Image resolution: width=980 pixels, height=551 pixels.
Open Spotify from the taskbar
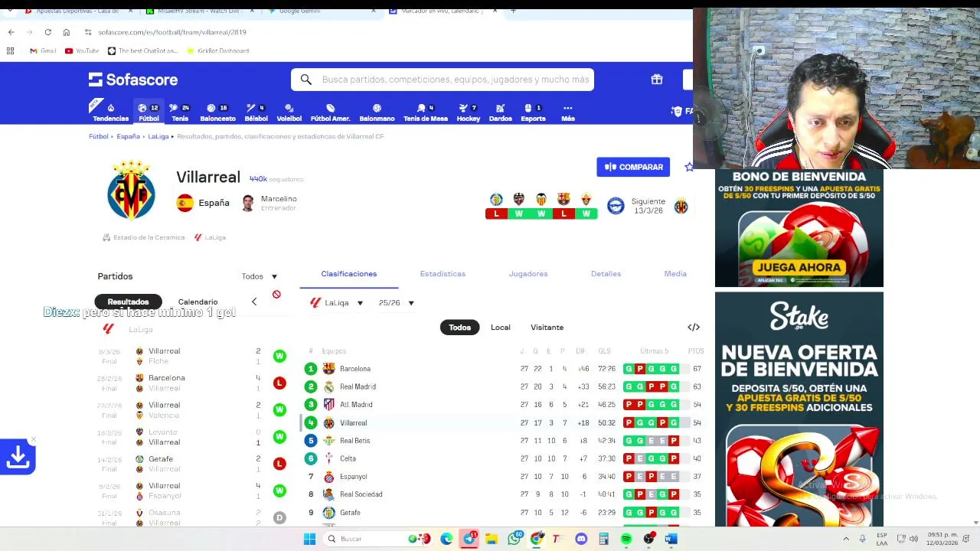coord(626,539)
